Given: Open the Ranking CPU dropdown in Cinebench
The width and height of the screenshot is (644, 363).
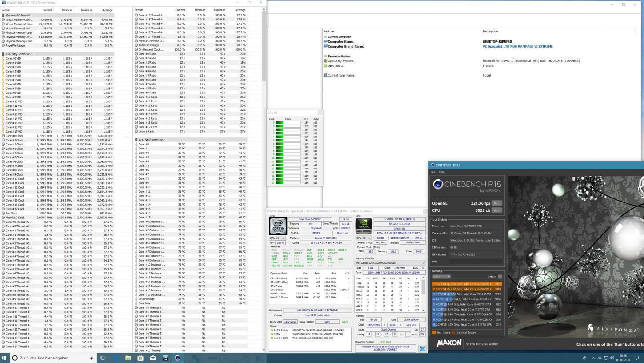Looking at the screenshot, I should click(441, 277).
